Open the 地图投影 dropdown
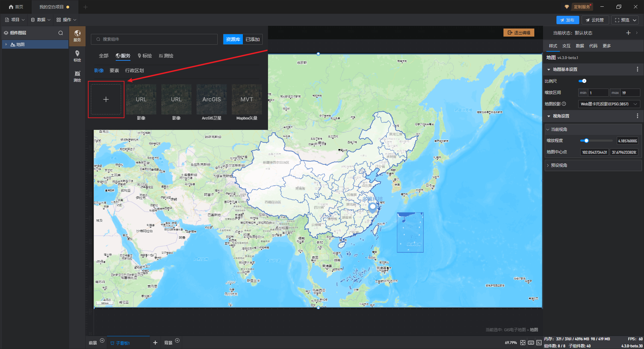The height and width of the screenshot is (349, 644). pyautogui.click(x=609, y=104)
